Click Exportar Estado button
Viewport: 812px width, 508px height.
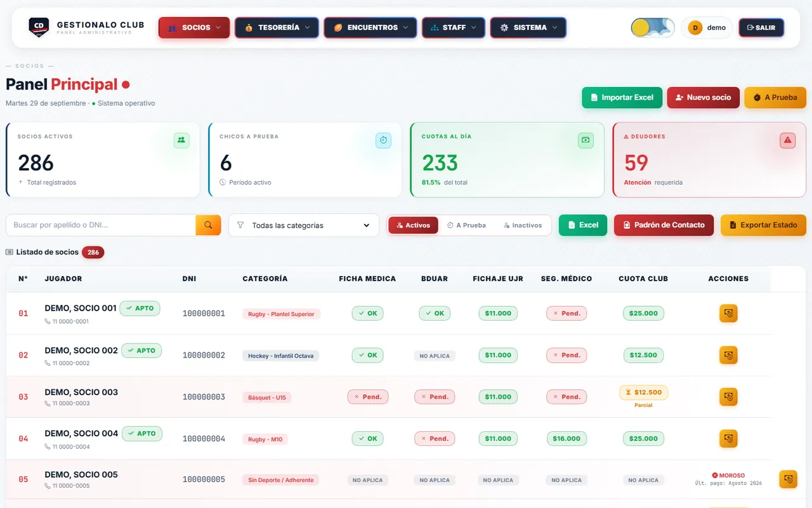tap(763, 225)
